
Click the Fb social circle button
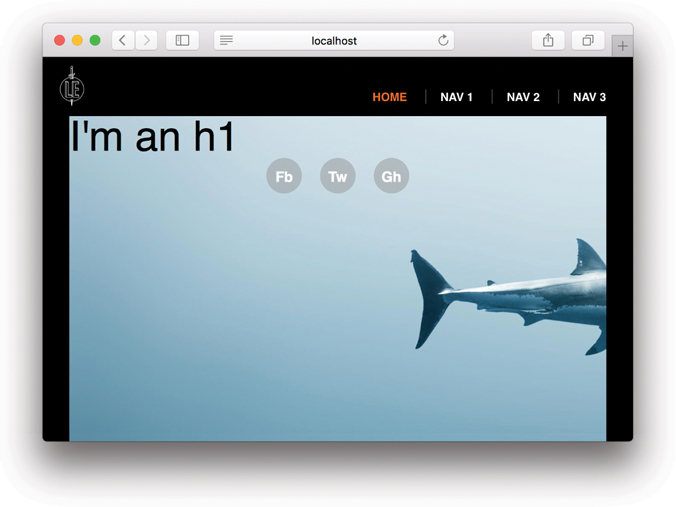[x=284, y=176]
